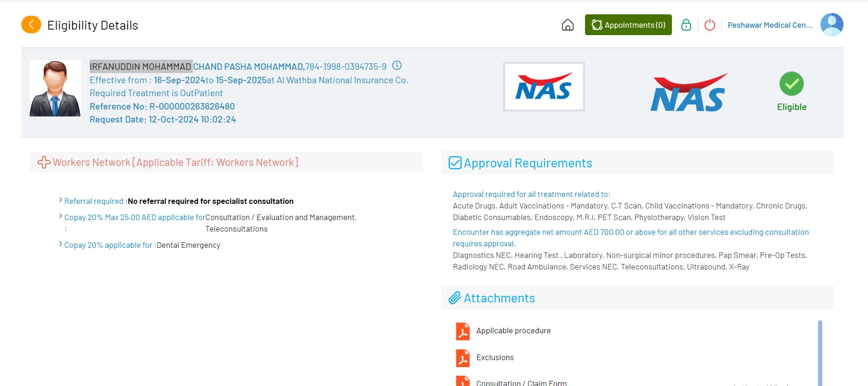Screen dimensions: 868x386
Task: Click Request Date: 12-Oct-2024 10:02:24
Action: click(x=163, y=119)
